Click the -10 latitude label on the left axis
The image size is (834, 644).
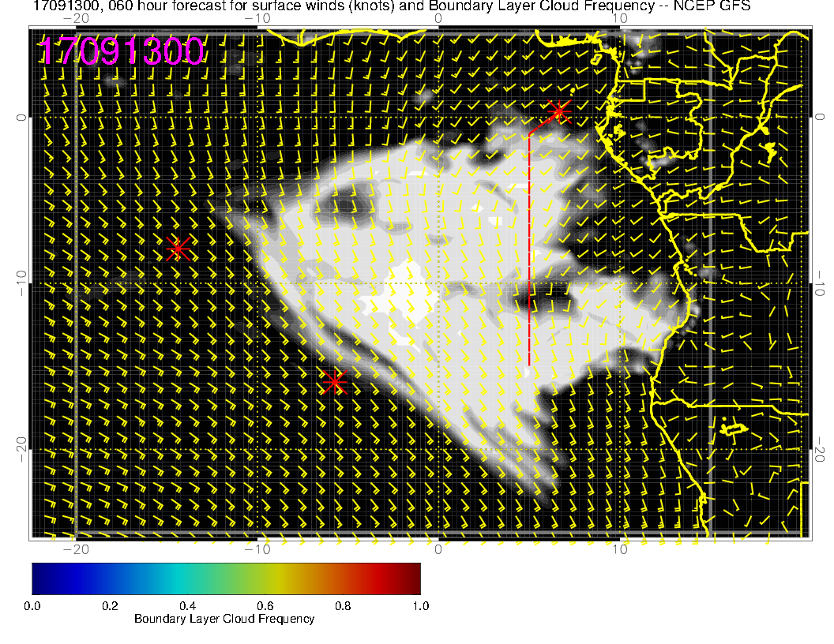point(21,283)
